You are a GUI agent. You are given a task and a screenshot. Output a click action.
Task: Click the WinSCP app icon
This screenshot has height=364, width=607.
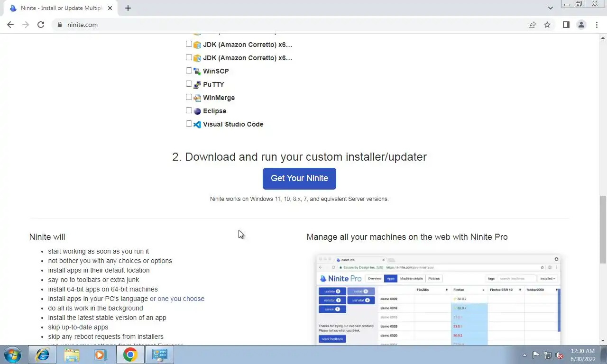[x=197, y=71]
